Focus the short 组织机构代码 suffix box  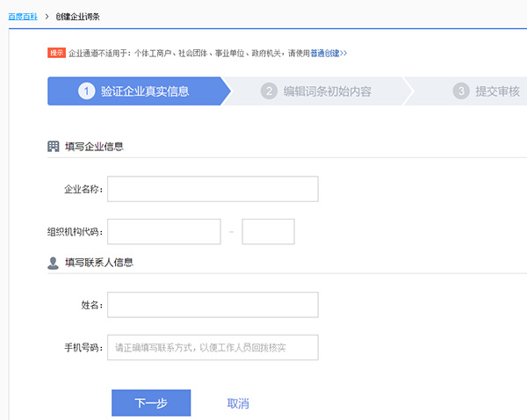tap(268, 232)
